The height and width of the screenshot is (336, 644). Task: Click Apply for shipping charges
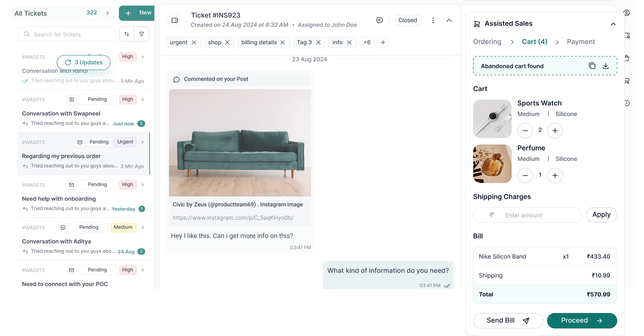601,215
